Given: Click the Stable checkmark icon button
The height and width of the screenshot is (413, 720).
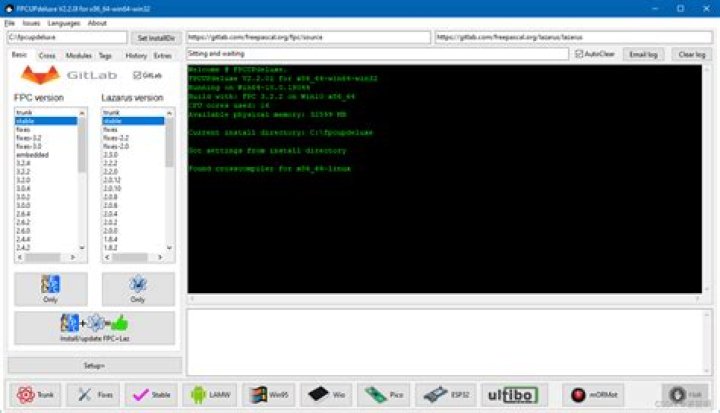Looking at the screenshot, I should pos(151,395).
